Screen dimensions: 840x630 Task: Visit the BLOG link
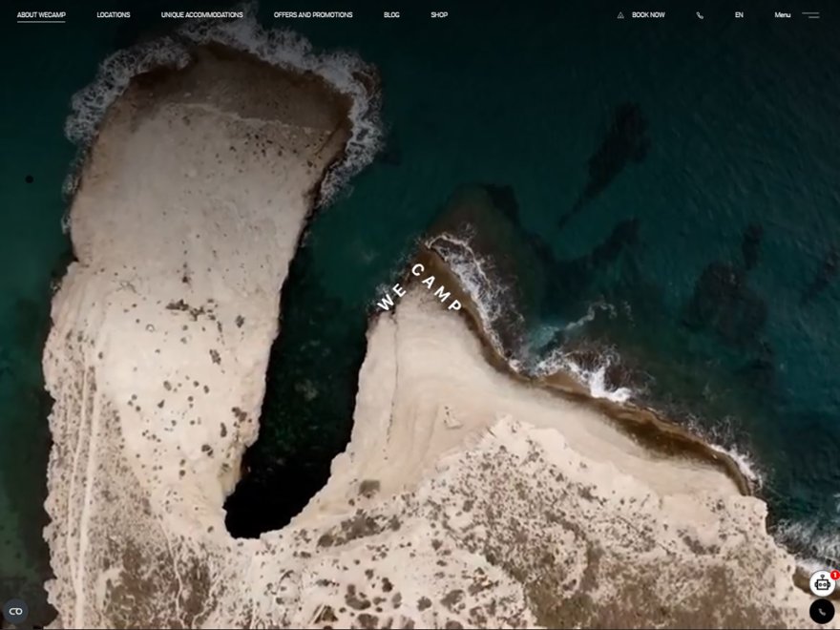coord(391,15)
